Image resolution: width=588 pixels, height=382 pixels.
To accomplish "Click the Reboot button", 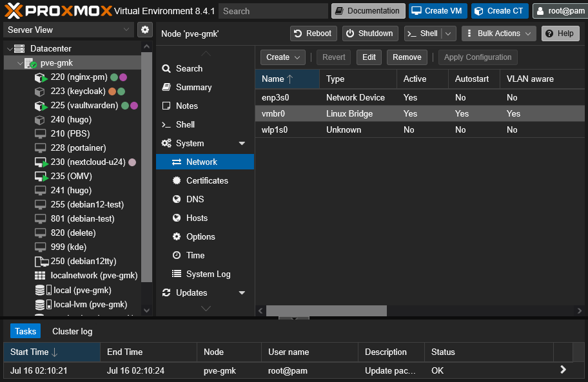I will pos(313,33).
